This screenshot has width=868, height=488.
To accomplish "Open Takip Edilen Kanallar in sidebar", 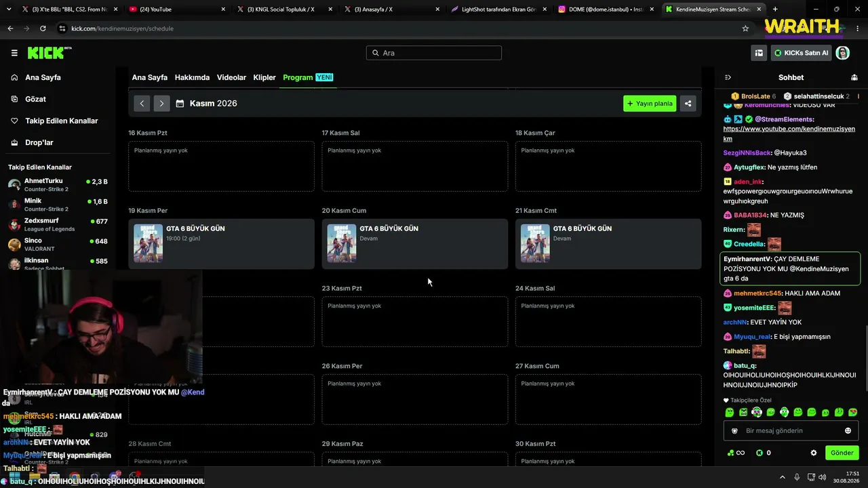I will 61,121.
